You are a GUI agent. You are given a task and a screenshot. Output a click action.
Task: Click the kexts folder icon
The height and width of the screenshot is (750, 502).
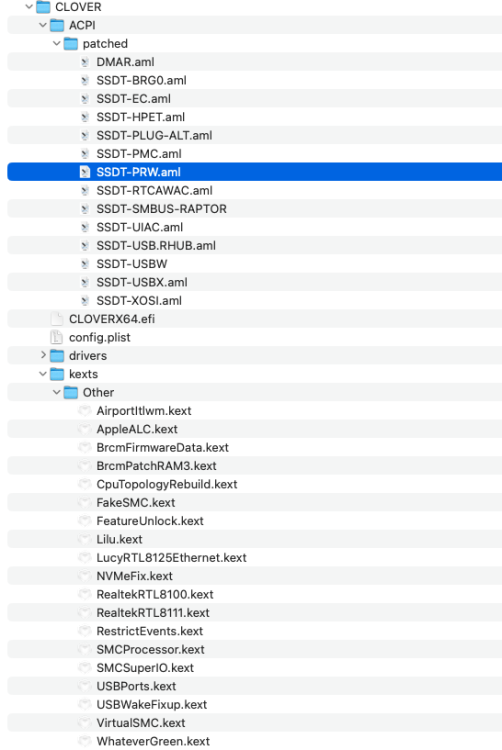(x=57, y=374)
